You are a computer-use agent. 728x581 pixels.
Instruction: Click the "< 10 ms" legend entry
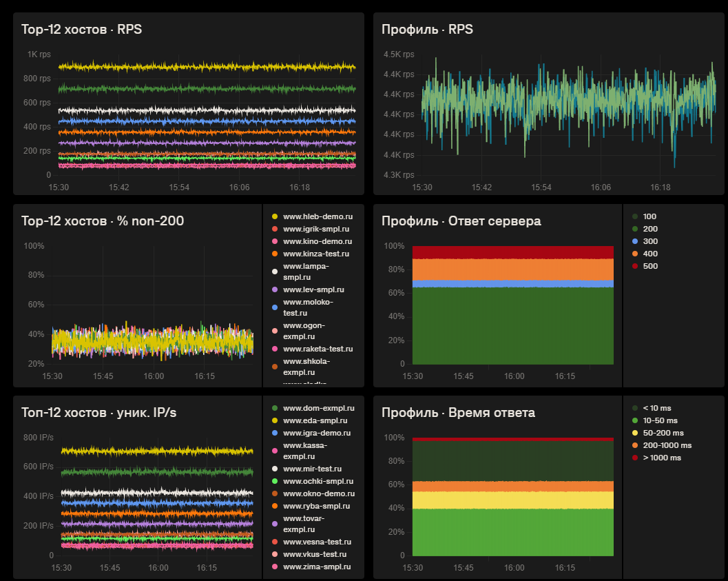(657, 408)
